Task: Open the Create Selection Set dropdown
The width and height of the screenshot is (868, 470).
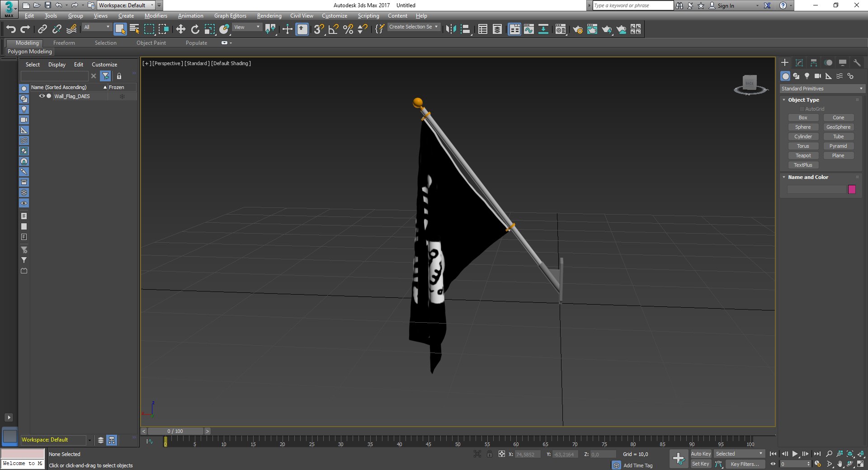Action: [413, 27]
